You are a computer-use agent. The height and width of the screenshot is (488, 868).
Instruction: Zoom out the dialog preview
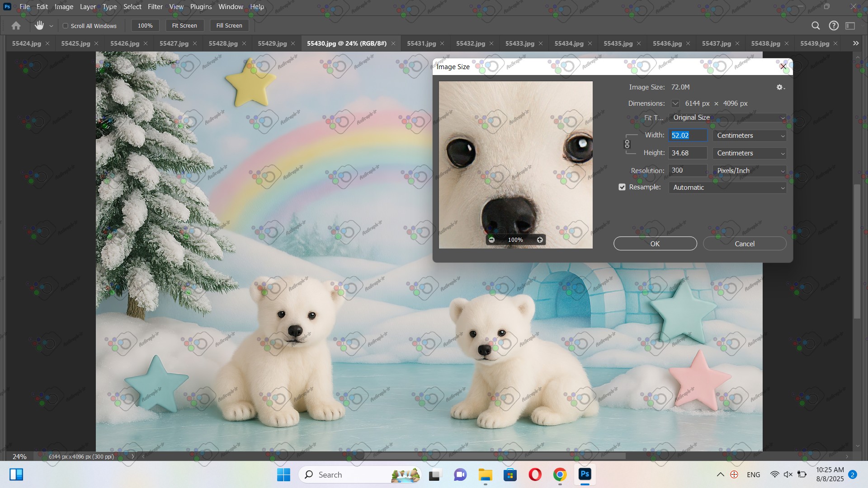(x=491, y=240)
